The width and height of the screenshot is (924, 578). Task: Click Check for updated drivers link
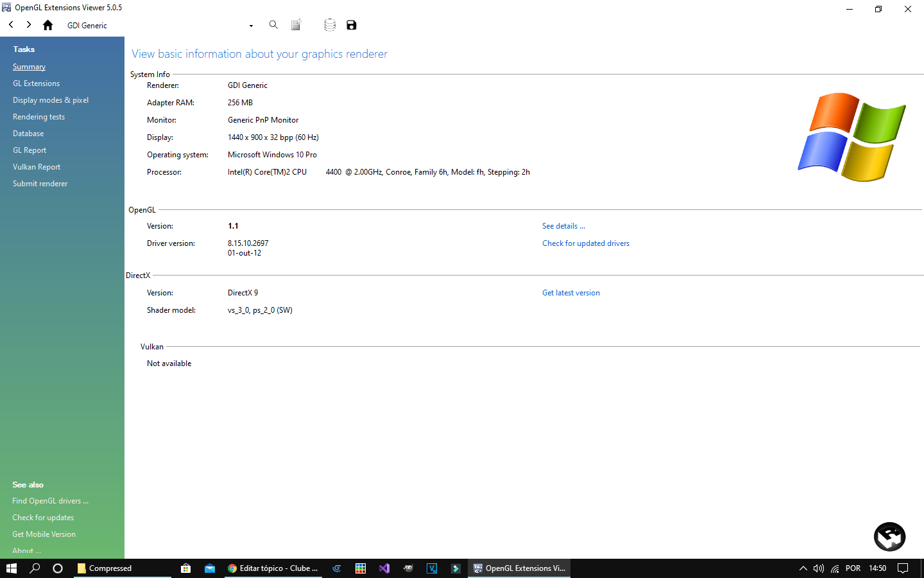tap(586, 243)
